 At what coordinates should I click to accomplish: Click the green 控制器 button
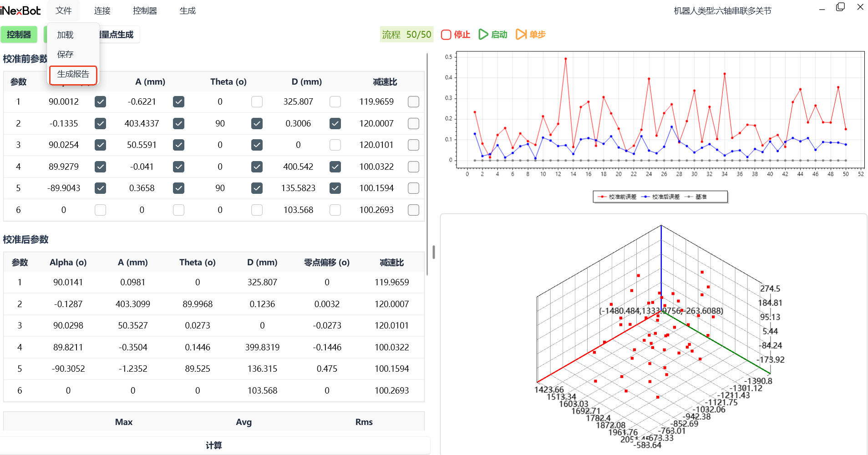pyautogui.click(x=19, y=35)
